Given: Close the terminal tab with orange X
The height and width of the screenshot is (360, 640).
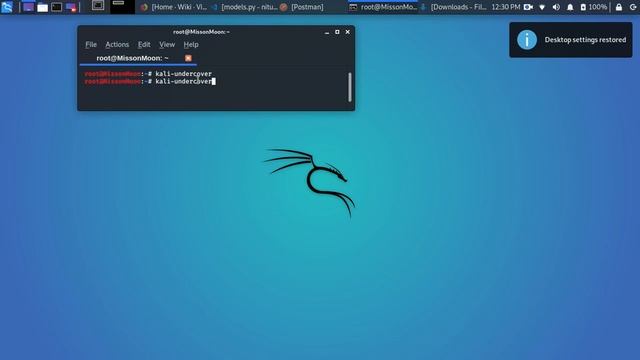Looking at the screenshot, I should tap(188, 58).
